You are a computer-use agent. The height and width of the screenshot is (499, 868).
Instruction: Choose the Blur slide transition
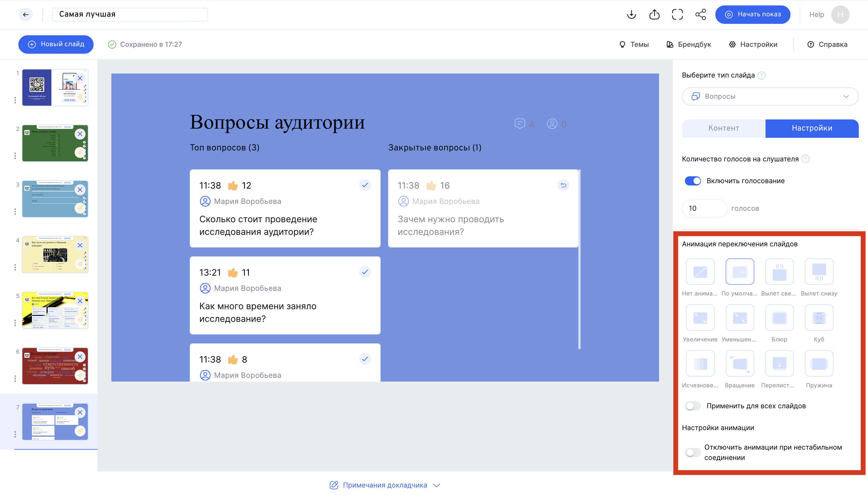779,318
